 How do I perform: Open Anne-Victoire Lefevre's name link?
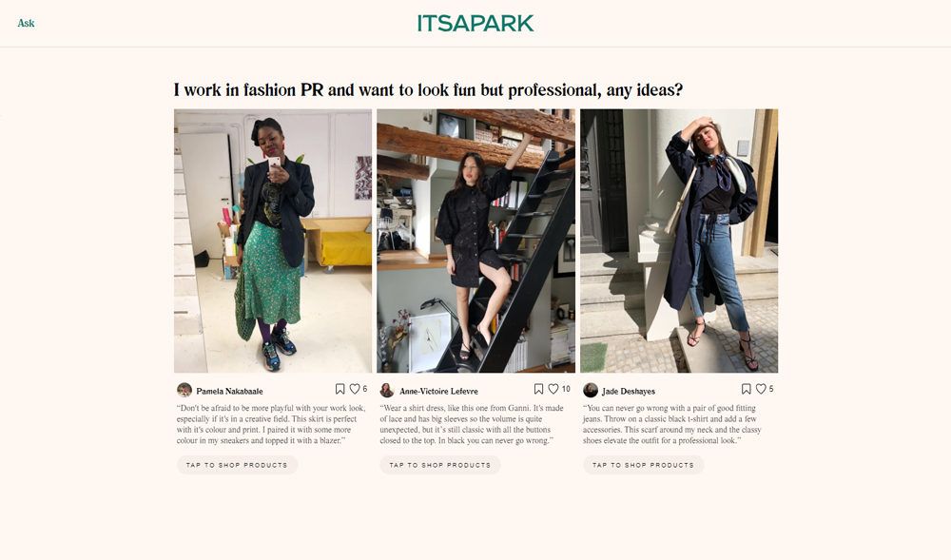pyautogui.click(x=438, y=391)
